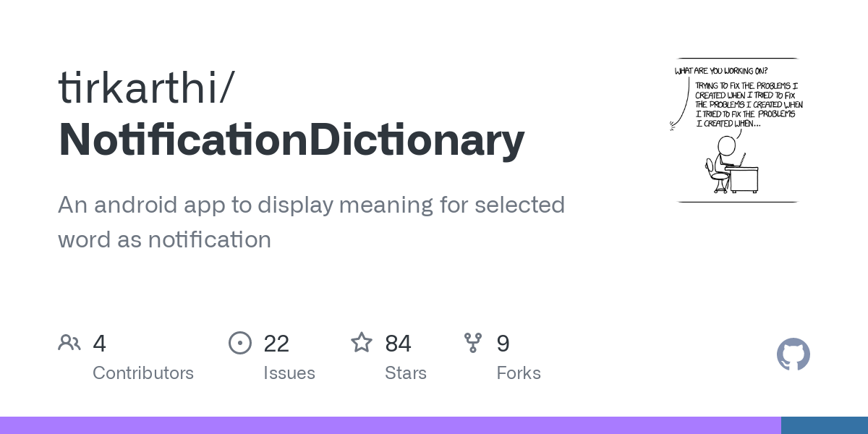Click the Contributors people icon
Viewport: 868px width, 434px height.
69,343
